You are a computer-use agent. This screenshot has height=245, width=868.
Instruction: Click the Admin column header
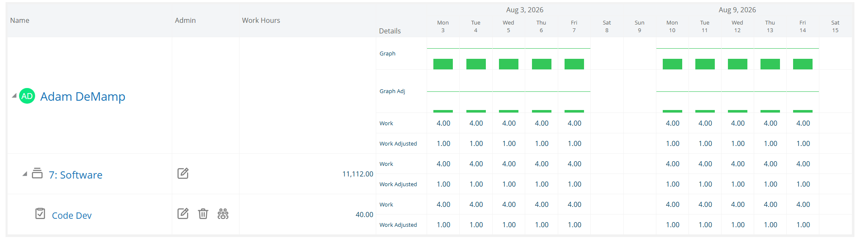185,20
